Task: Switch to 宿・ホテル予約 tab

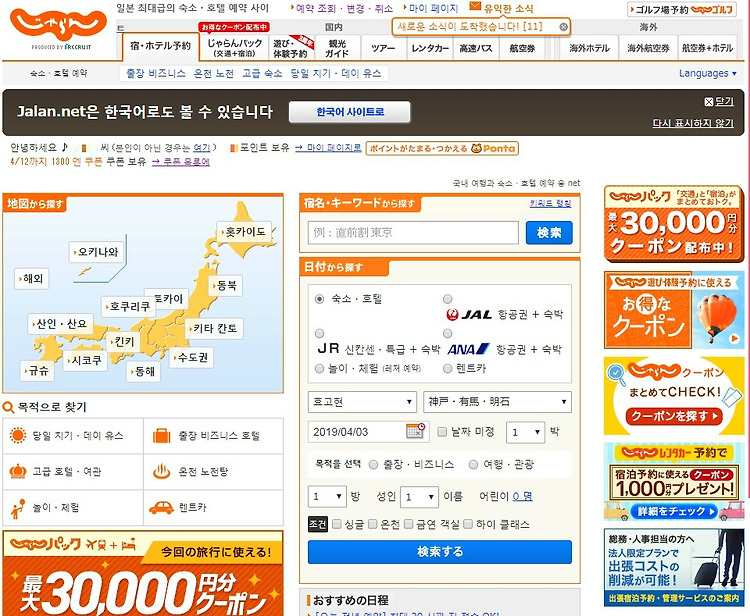Action: click(x=161, y=46)
